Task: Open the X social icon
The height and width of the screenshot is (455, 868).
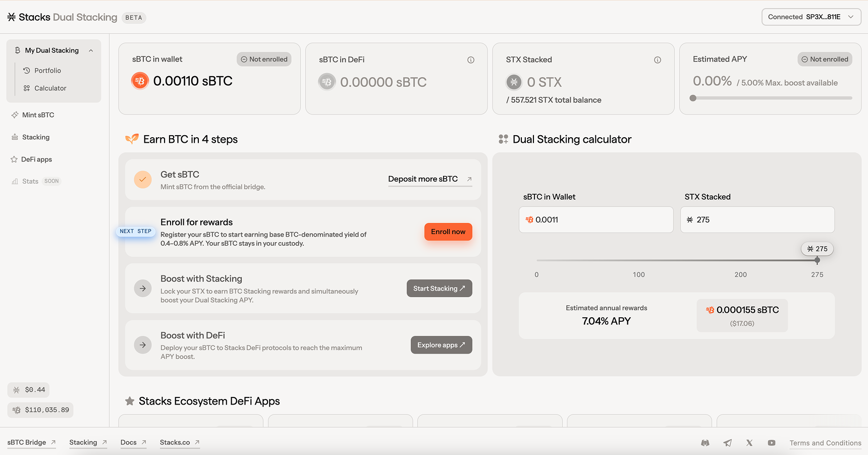Action: (x=749, y=443)
